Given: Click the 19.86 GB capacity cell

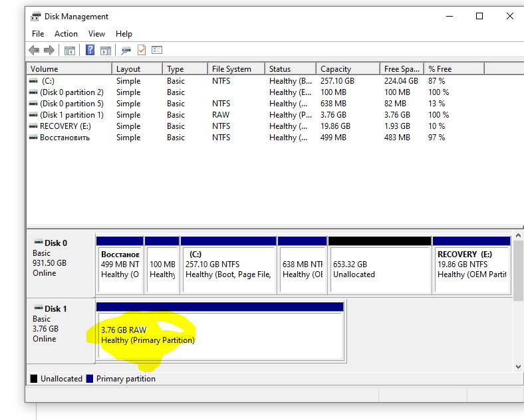Looking at the screenshot, I should (335, 126).
